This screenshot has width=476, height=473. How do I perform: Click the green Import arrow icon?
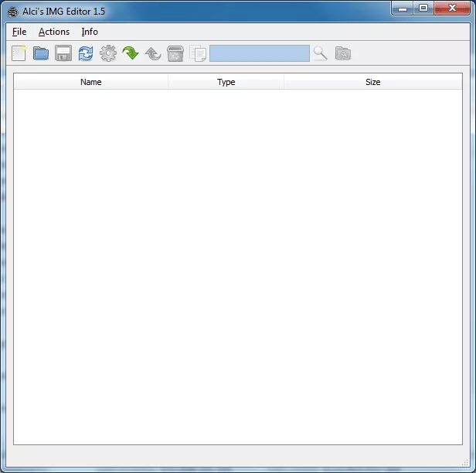[131, 53]
